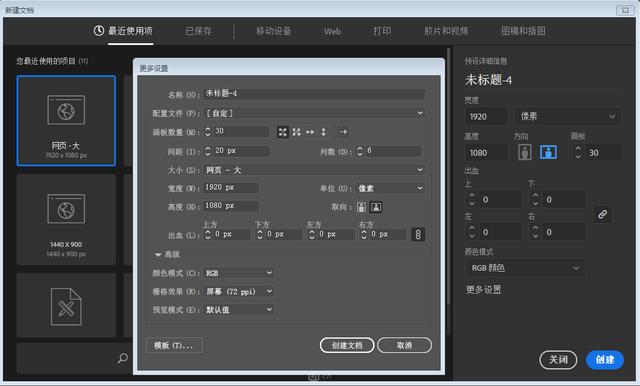Toggle bleed link chain in 更多设置 dialog
The width and height of the screenshot is (640, 386).
418,234
